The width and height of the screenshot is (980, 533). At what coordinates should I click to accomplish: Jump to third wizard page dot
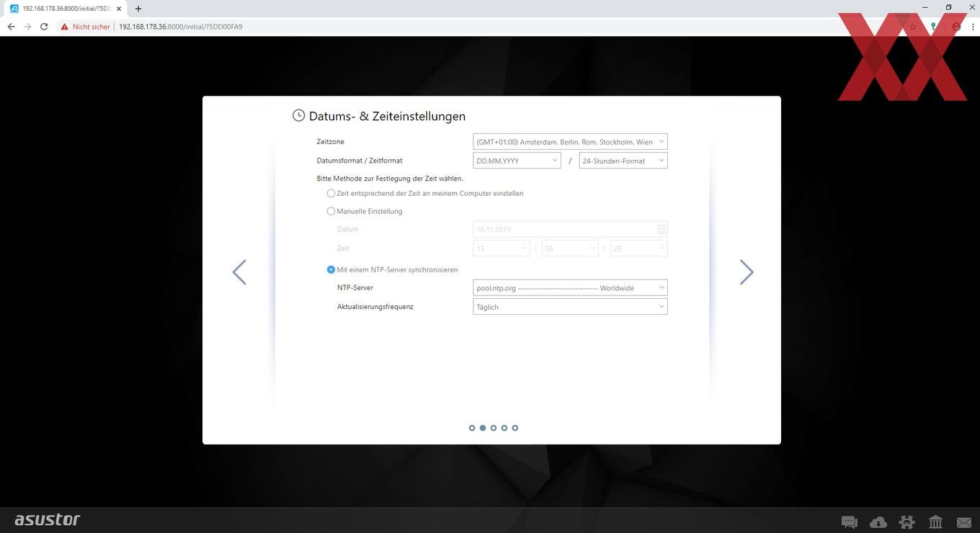494,428
